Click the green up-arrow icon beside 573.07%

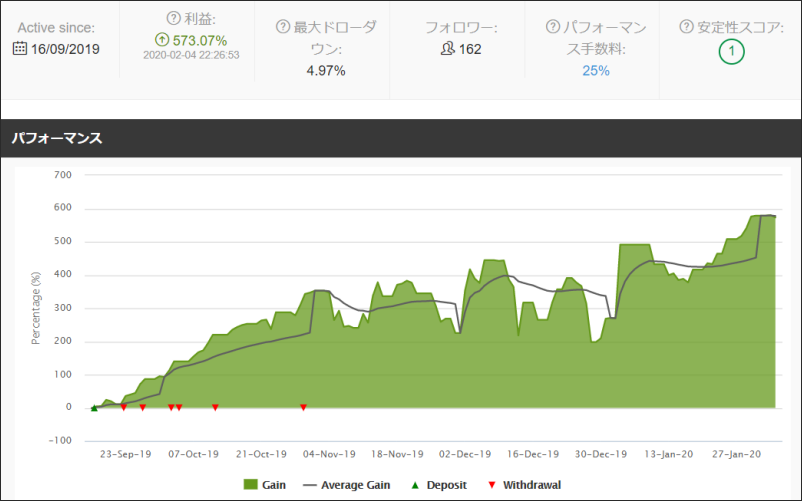161,39
